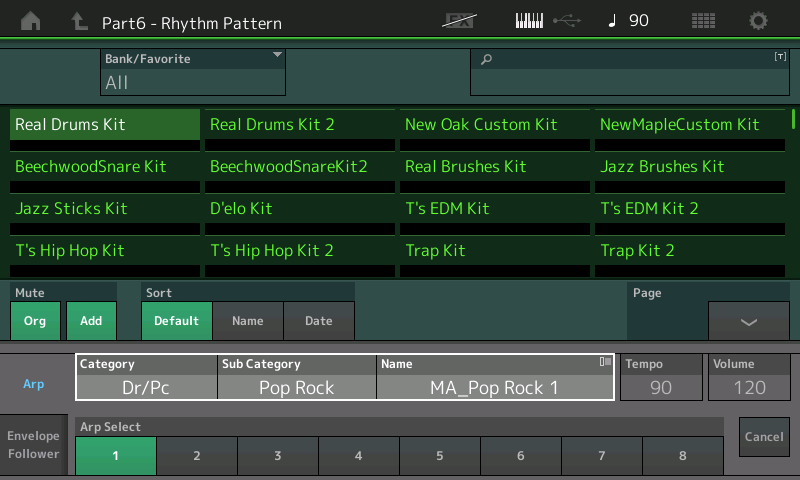Go to the Home screen icon
Viewport: 800px width, 480px height.
(31, 21)
